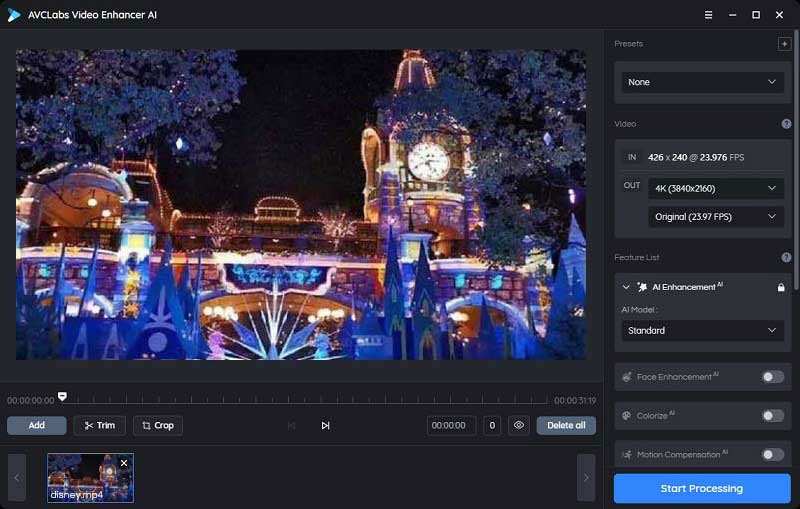This screenshot has width=800, height=509.
Task: Show more clips with the right arrow
Action: pos(586,478)
